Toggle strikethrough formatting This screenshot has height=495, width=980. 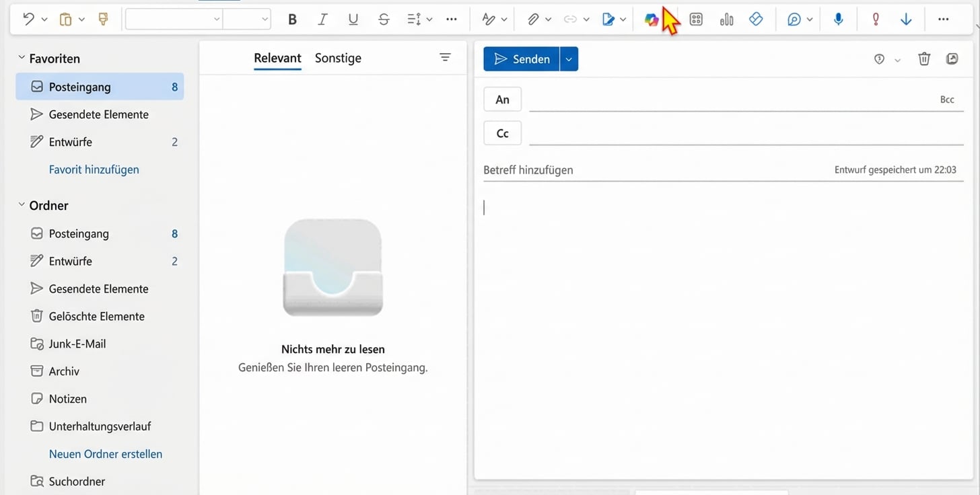point(384,20)
